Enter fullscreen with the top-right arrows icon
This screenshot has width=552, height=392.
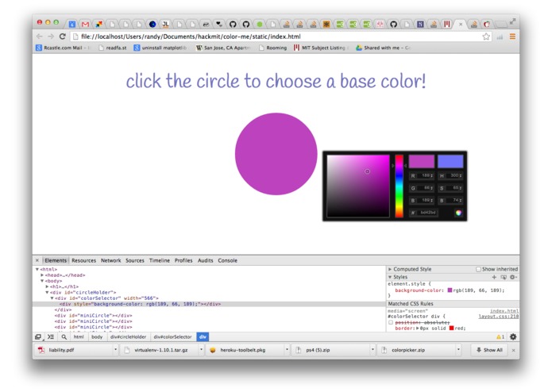click(512, 21)
